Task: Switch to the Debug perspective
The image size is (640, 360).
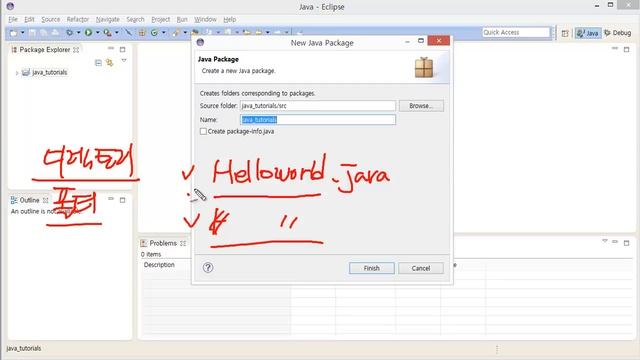Action: pos(618,33)
